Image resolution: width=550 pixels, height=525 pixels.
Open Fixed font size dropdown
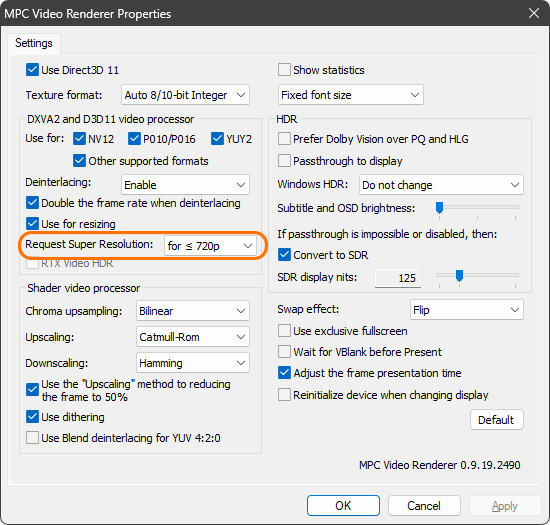(351, 95)
